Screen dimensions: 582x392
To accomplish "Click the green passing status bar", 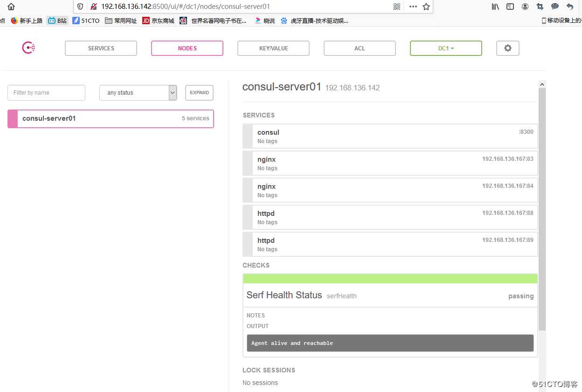I will (x=390, y=279).
